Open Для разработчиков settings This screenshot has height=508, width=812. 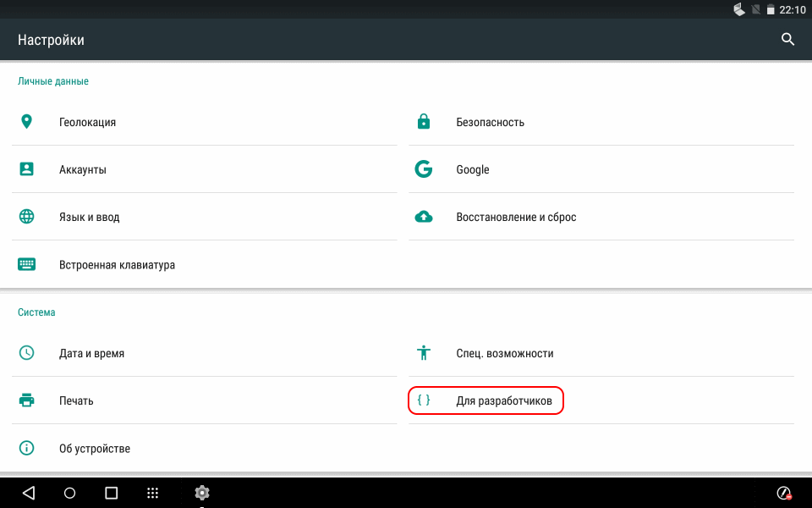coord(503,400)
